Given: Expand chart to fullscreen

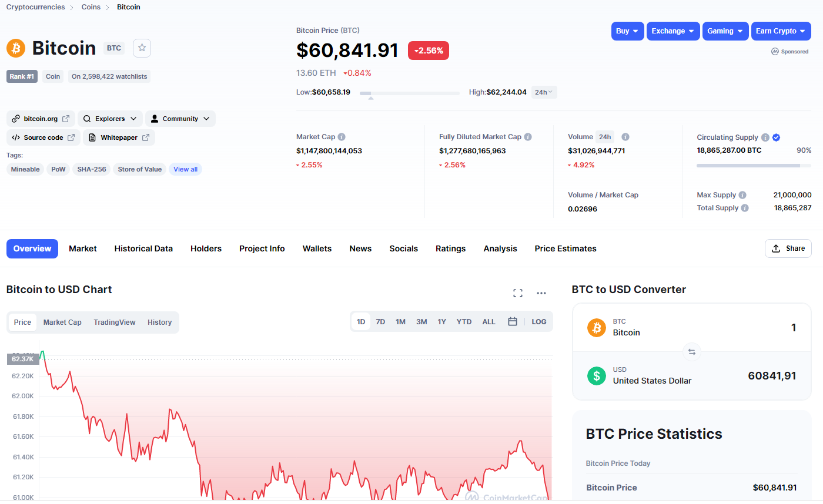Looking at the screenshot, I should click(x=518, y=293).
